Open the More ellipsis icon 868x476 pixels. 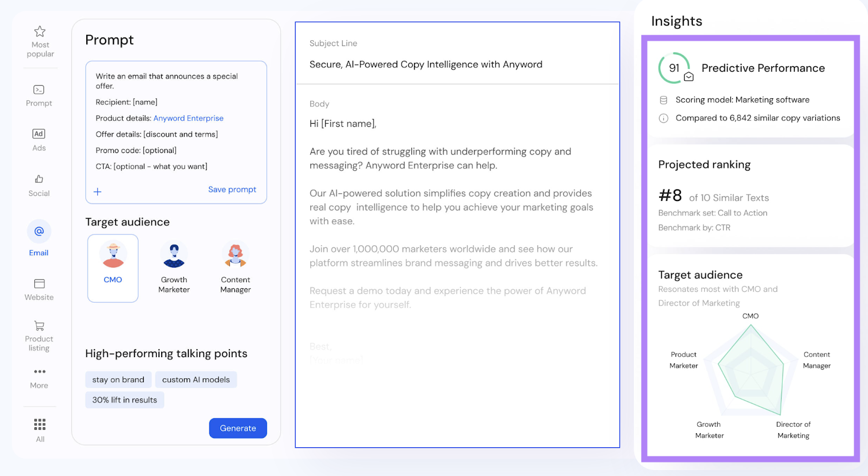pyautogui.click(x=40, y=372)
